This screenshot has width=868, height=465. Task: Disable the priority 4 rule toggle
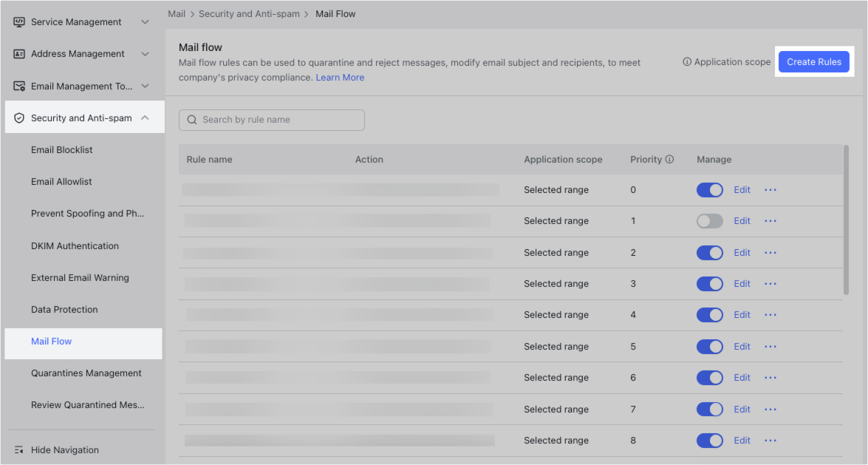tap(710, 314)
